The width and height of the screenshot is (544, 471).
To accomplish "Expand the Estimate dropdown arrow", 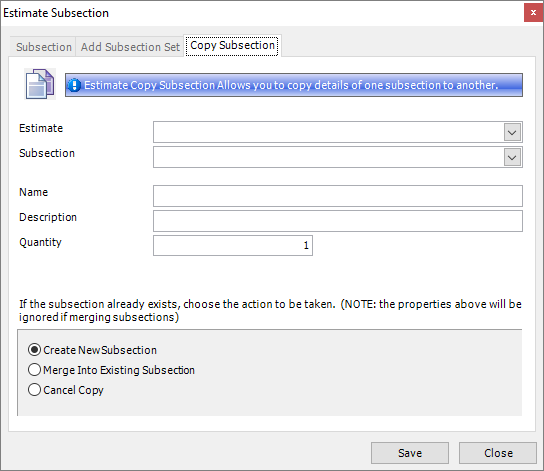I will 512,132.
